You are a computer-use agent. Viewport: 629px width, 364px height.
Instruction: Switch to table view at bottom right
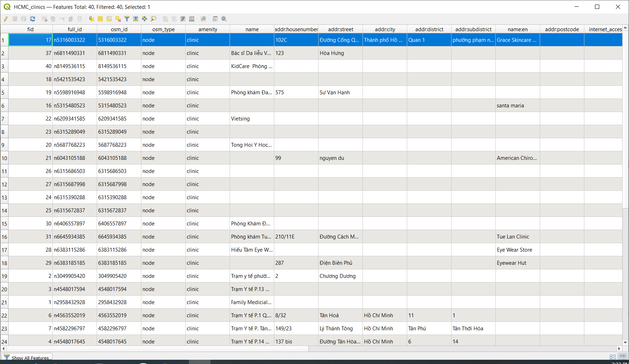pos(622,357)
